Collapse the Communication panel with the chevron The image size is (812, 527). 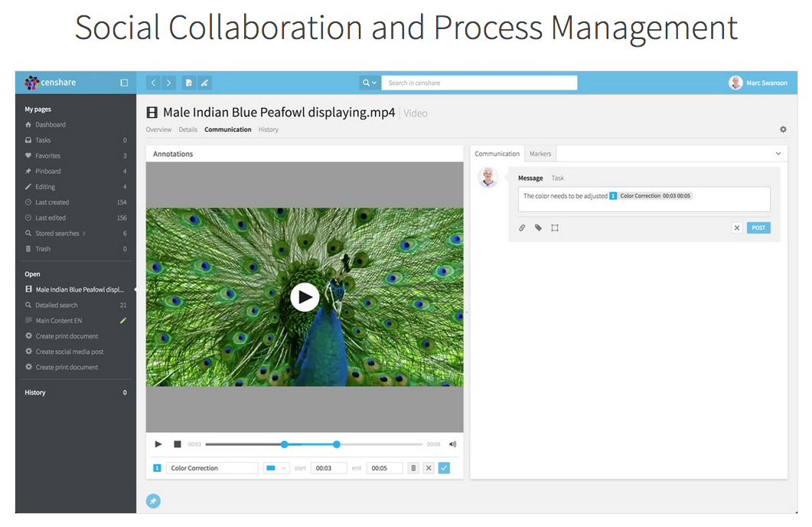tap(778, 154)
